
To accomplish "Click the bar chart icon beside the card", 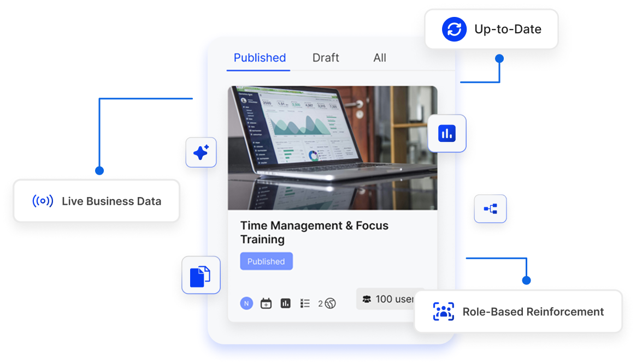I will click(x=446, y=133).
